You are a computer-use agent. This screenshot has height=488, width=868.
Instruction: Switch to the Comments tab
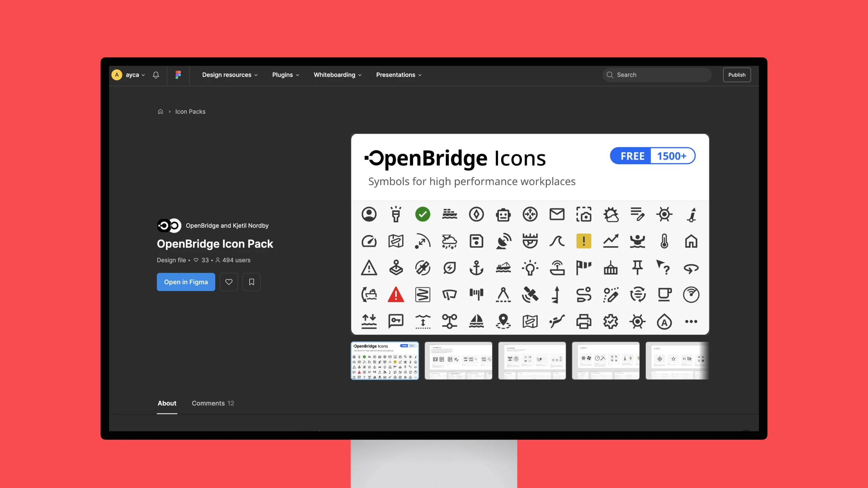pos(213,403)
